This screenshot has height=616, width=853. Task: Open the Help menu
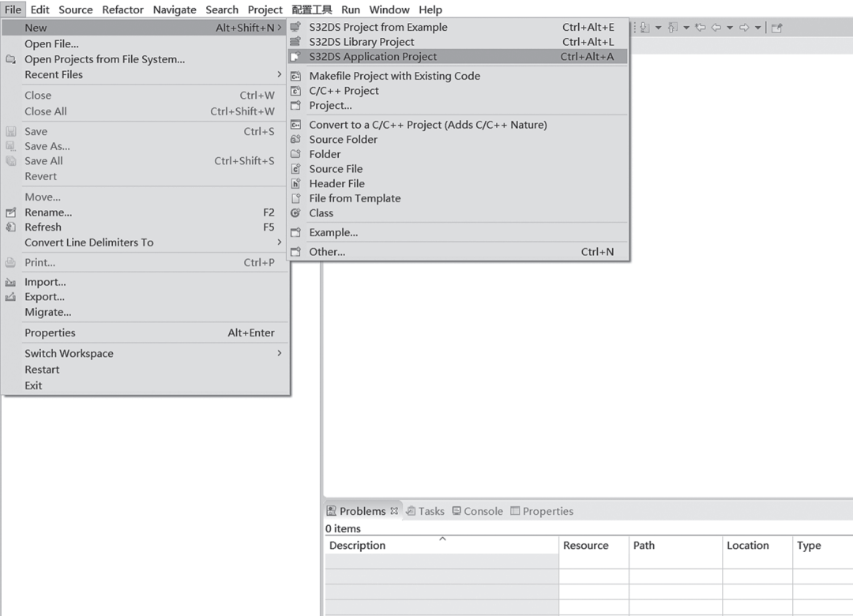pyautogui.click(x=430, y=9)
